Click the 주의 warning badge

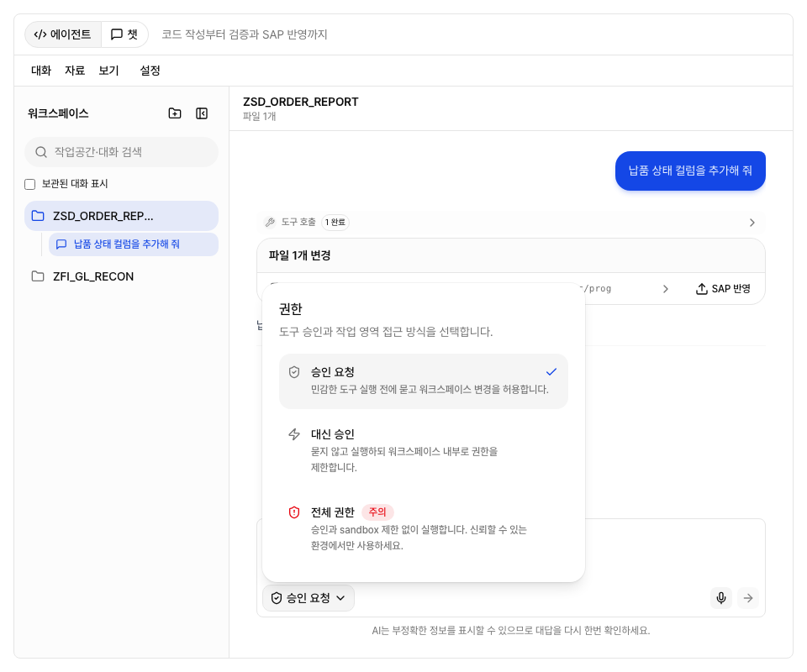[377, 512]
